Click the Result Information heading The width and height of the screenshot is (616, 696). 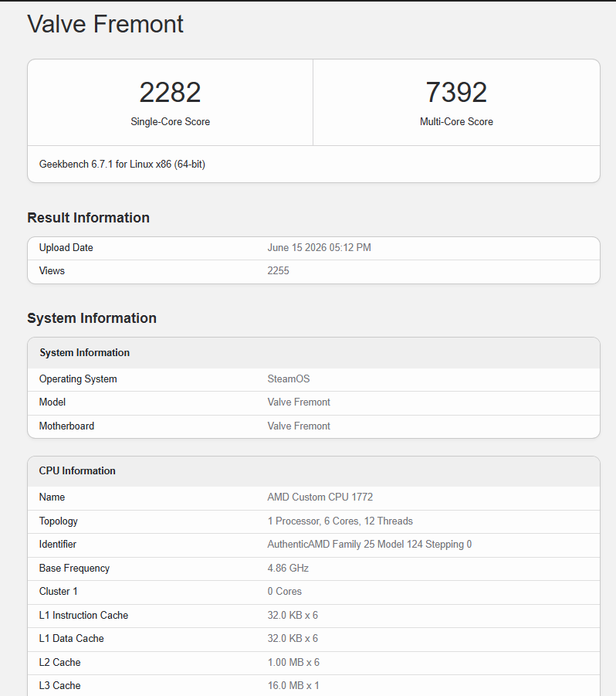tap(88, 218)
